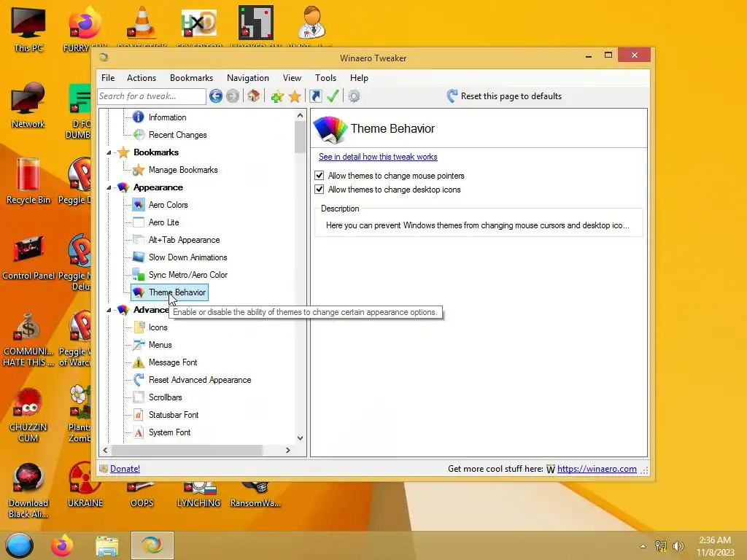The image size is (747, 560).
Task: Click the Sync Metro/Aero Color icon
Action: coord(139,275)
